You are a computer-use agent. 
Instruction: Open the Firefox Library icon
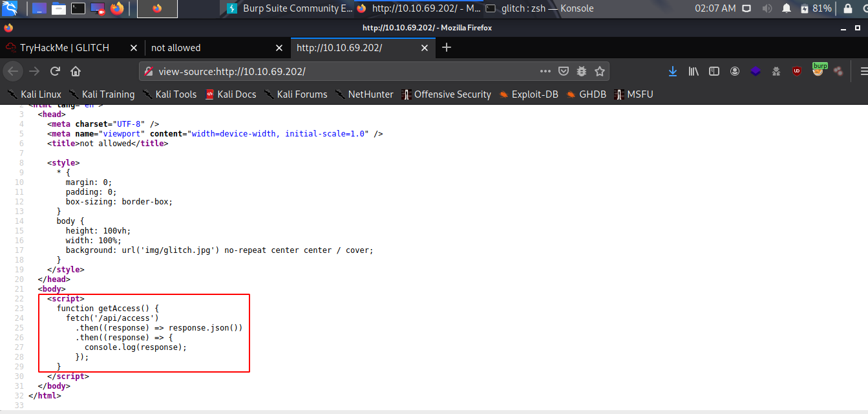point(693,71)
